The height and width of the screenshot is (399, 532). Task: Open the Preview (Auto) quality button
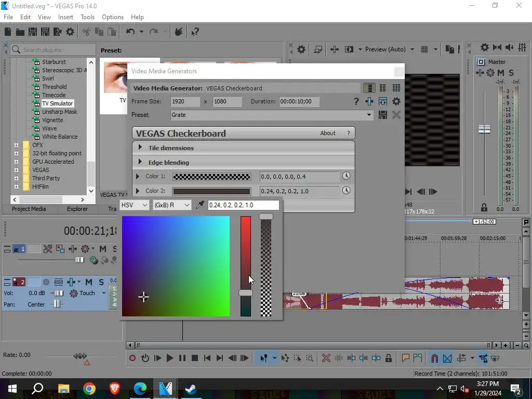click(385, 49)
